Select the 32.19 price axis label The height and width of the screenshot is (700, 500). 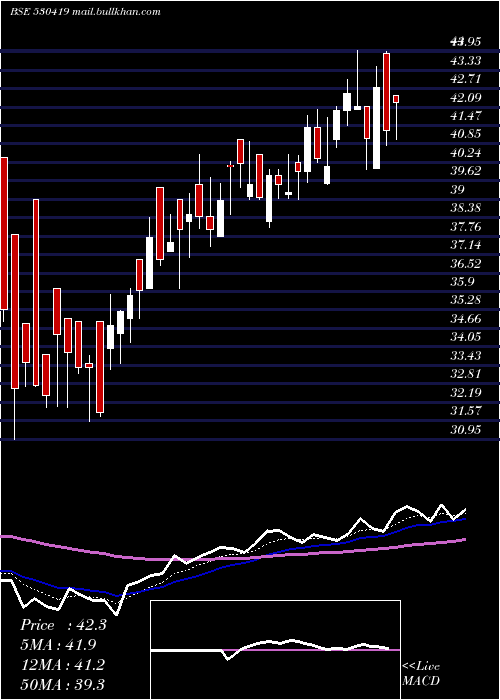(x=466, y=393)
